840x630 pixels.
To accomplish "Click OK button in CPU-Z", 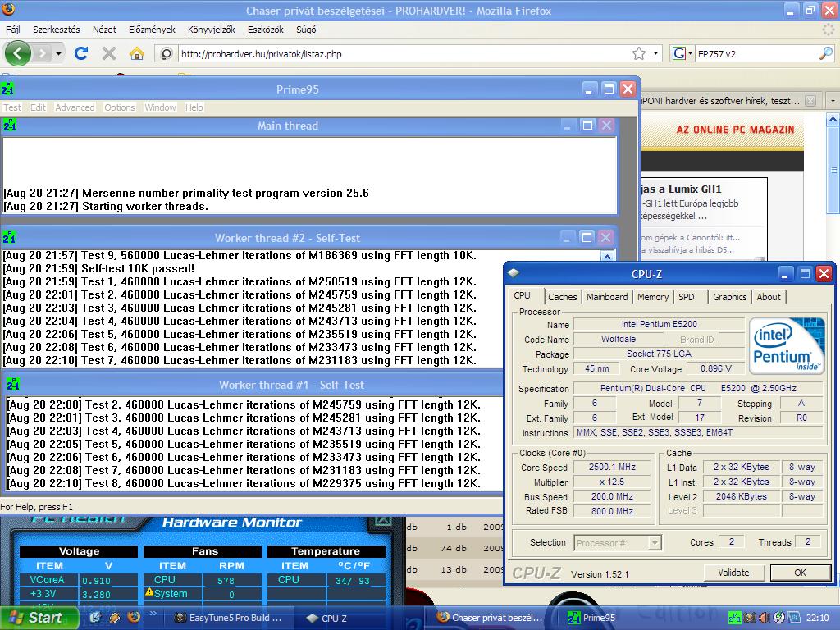I will pos(800,573).
